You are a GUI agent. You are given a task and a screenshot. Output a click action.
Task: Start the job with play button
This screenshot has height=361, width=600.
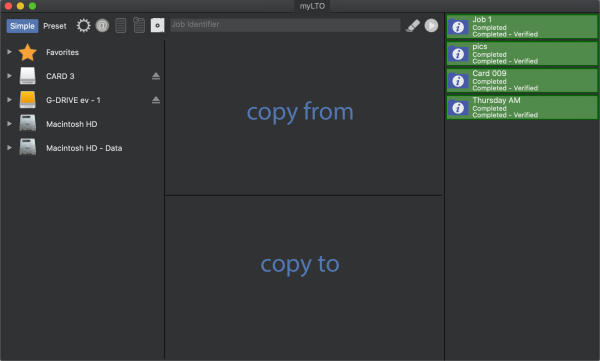431,26
